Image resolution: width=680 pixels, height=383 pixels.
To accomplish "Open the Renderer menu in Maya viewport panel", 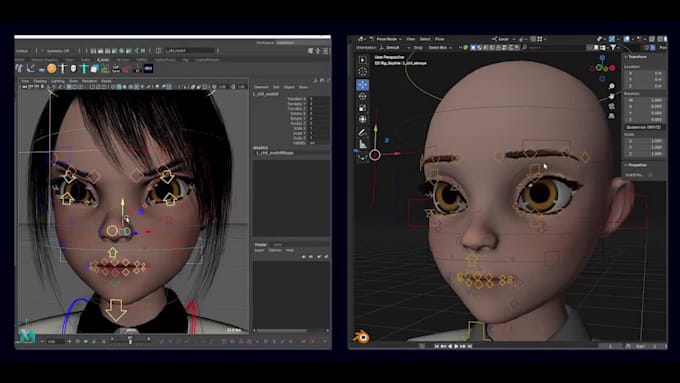I will pyautogui.click(x=89, y=81).
